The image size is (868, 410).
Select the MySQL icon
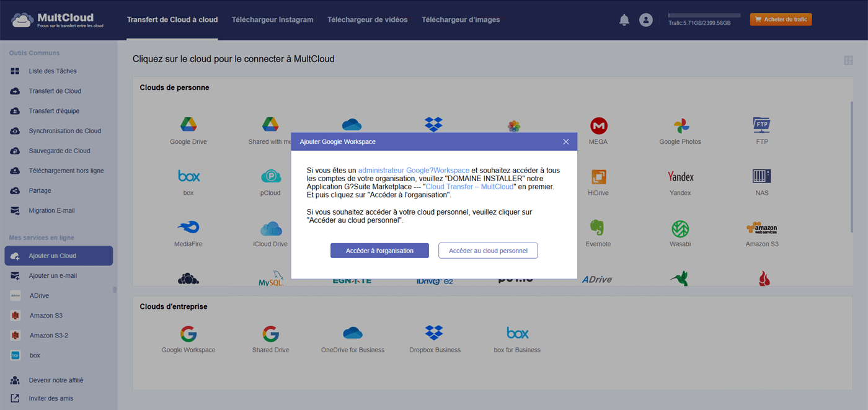(271, 280)
